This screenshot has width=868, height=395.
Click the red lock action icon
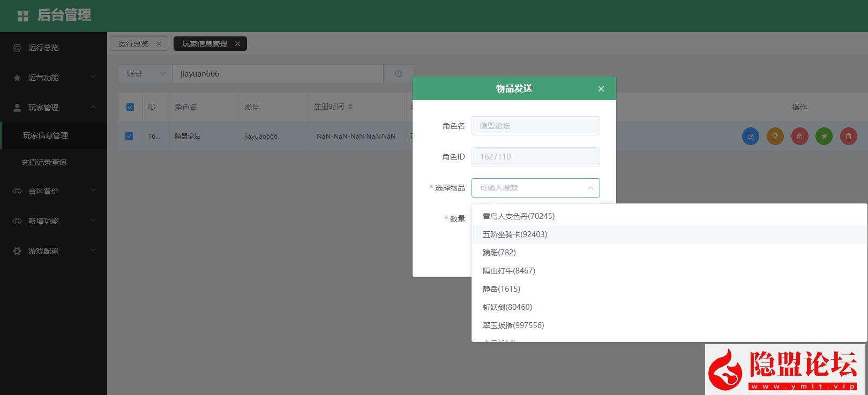(799, 136)
